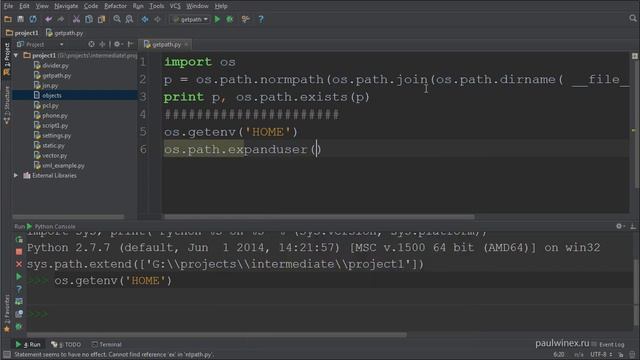Open the TODO tool window tab
640x360 pixels.
66,344
